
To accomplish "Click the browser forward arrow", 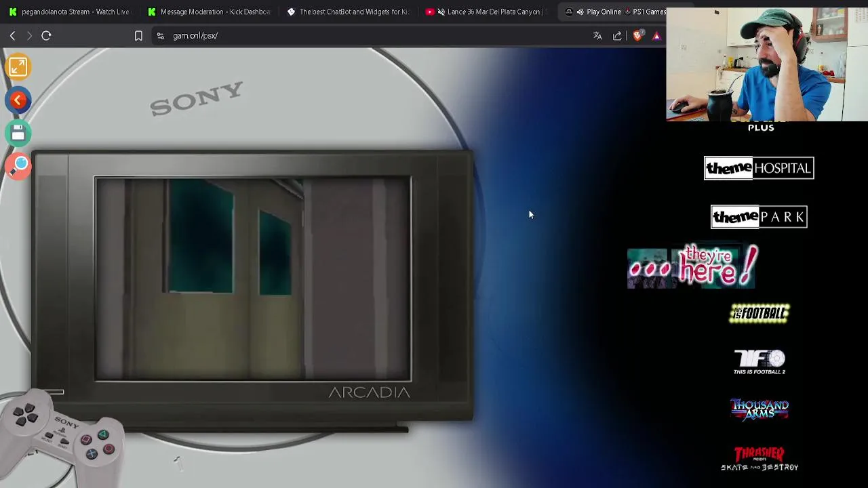I will pos(29,35).
